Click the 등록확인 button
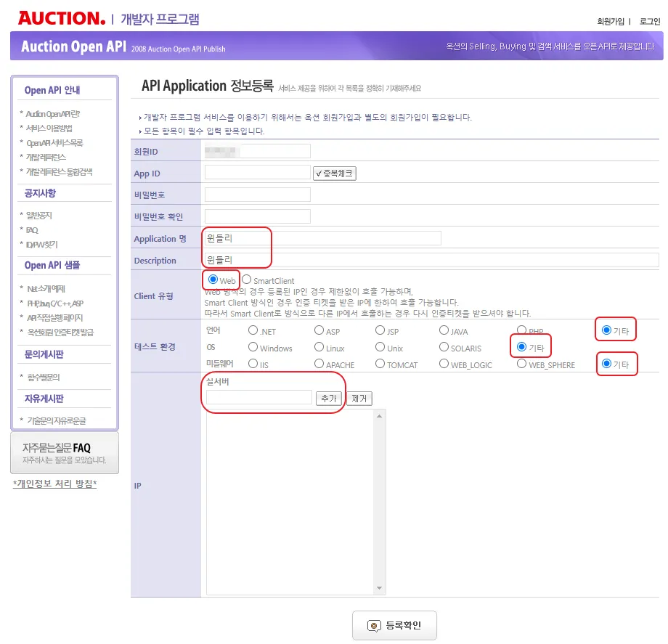668x644 pixels. tap(394, 625)
